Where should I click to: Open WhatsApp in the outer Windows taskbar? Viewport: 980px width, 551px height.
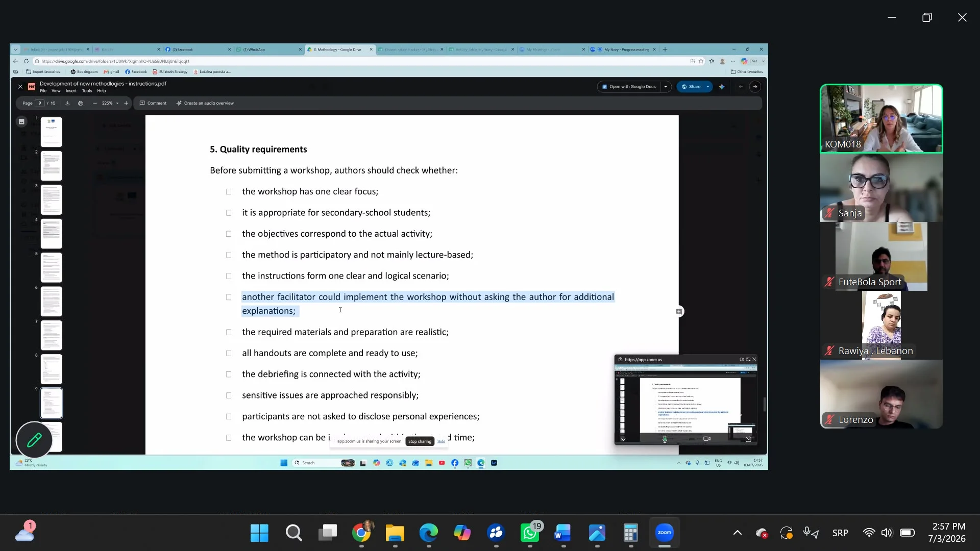click(530, 533)
